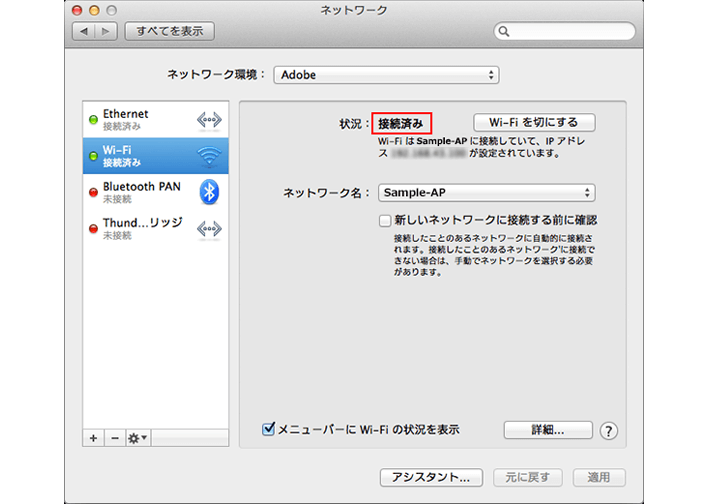Click the Thunderbolt bridge arrows icon
710x504 pixels.
tap(209, 228)
